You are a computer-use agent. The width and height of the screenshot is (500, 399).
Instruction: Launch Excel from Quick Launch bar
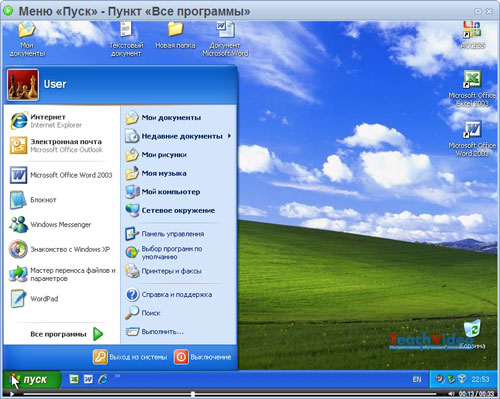click(x=74, y=379)
